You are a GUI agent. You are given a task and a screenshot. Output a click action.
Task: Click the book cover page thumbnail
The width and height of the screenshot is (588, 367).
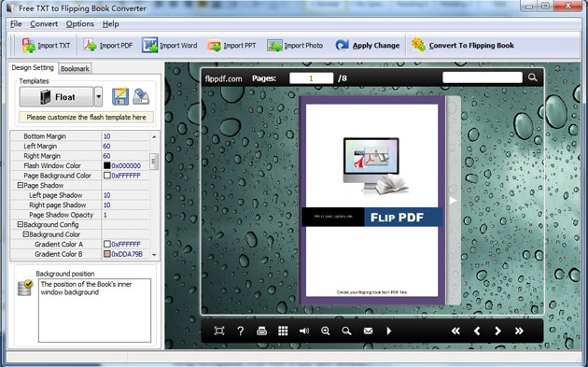[x=372, y=200]
